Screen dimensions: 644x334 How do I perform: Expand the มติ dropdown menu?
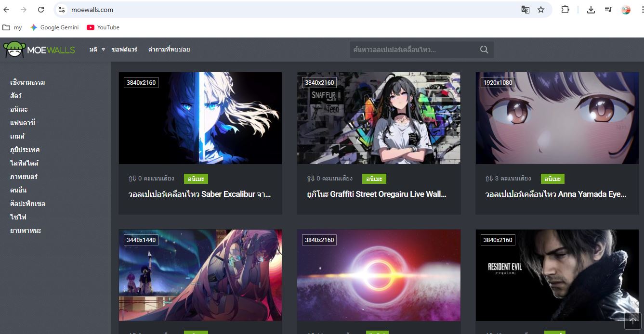coord(97,50)
